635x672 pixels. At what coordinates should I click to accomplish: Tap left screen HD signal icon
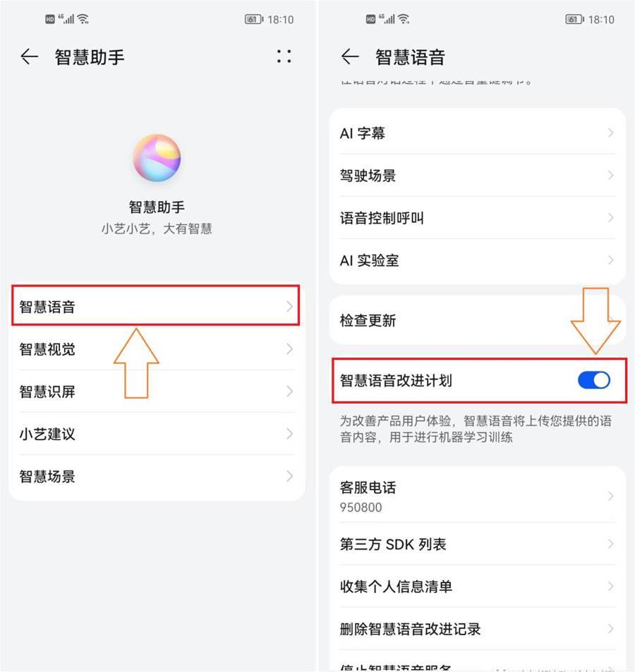point(50,19)
